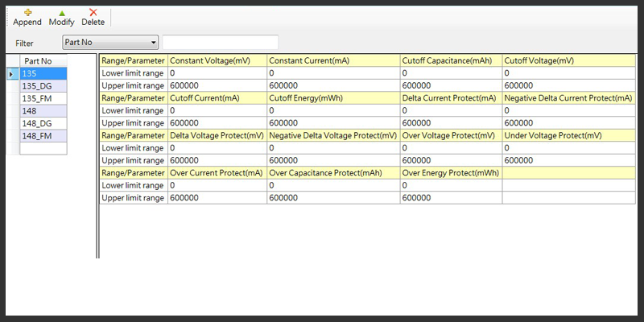Click the Part No column header

pyautogui.click(x=43, y=61)
